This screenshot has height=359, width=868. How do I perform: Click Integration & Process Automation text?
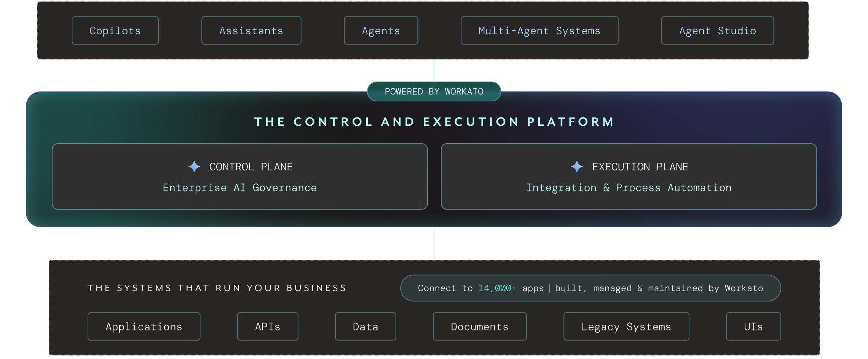629,188
